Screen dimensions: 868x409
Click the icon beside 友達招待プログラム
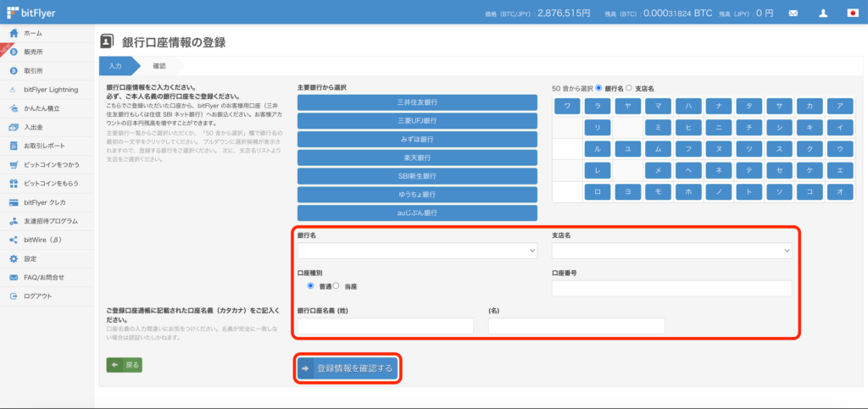[x=14, y=221]
